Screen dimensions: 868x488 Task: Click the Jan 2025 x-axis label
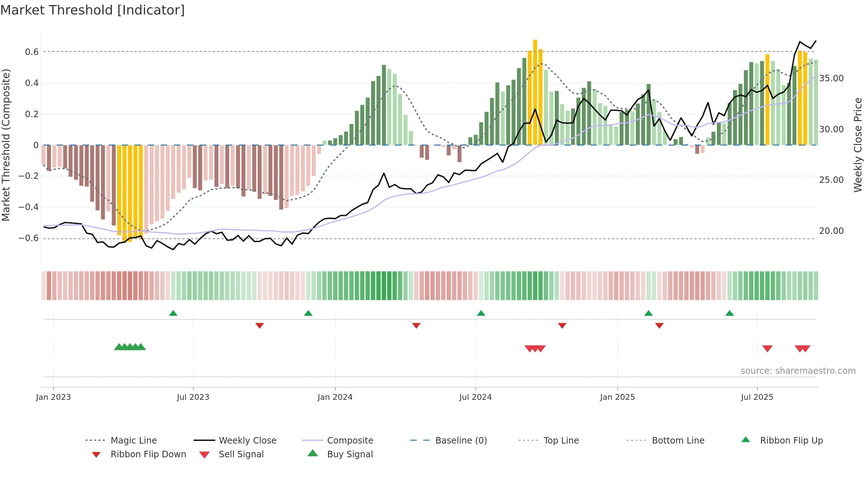click(x=618, y=397)
